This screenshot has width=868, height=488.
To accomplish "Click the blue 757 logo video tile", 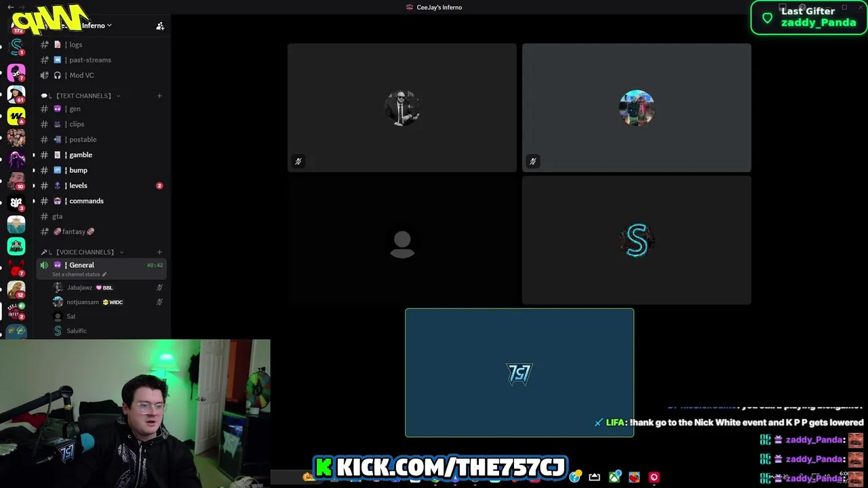I will coord(519,373).
